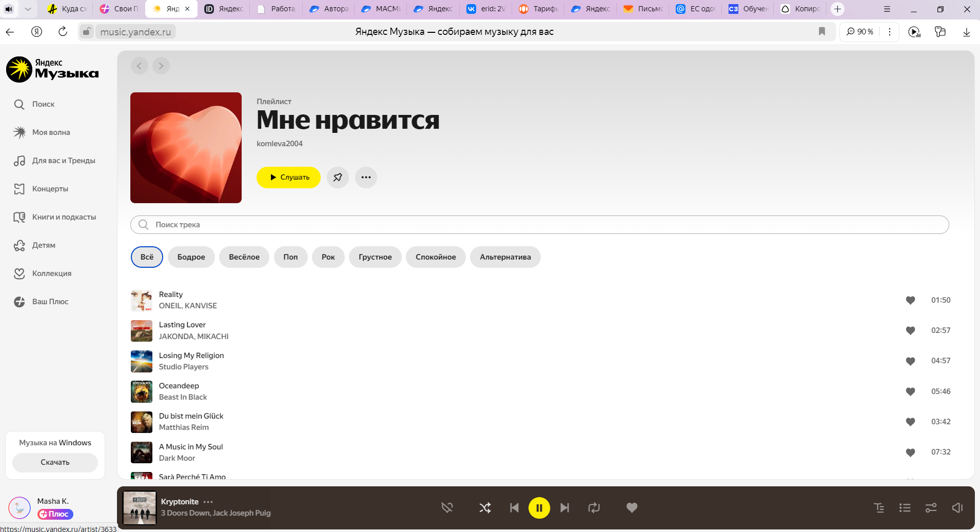Screen dimensions: 980x532
Task: Select the Поп filter chip
Action: coord(290,257)
